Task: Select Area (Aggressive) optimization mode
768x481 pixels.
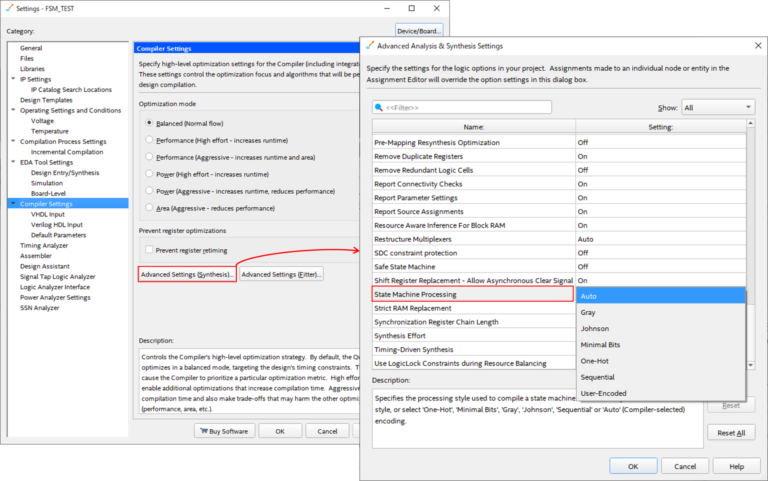Action: 150,207
